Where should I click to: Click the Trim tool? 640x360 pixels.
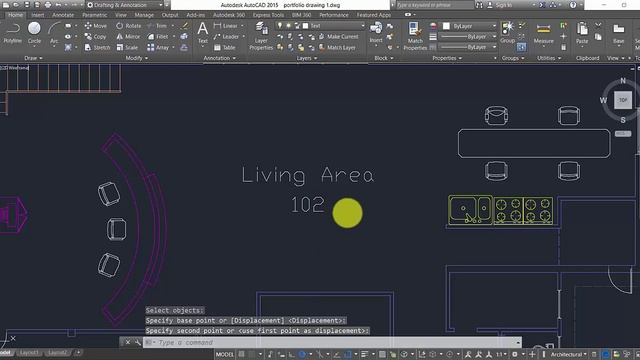pyautogui.click(x=158, y=26)
